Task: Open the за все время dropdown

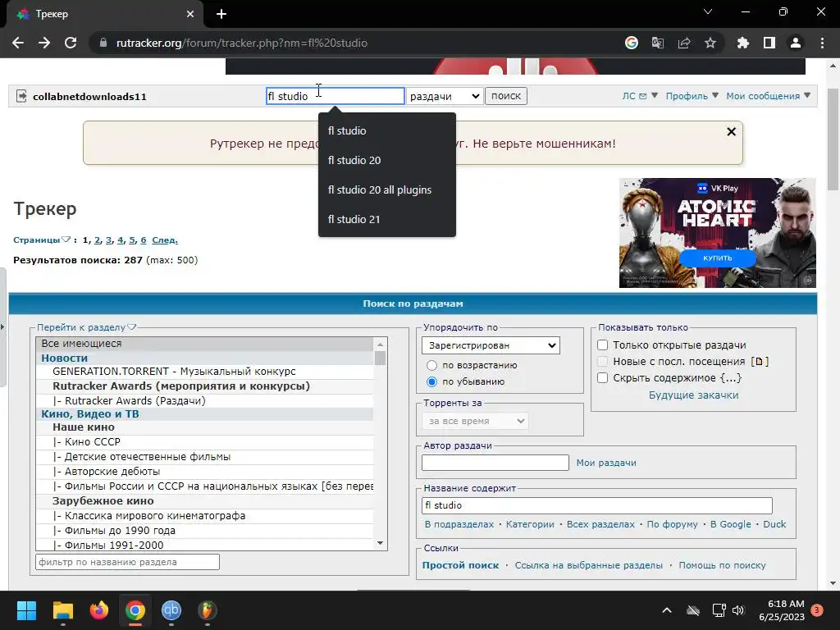Action: [x=475, y=421]
